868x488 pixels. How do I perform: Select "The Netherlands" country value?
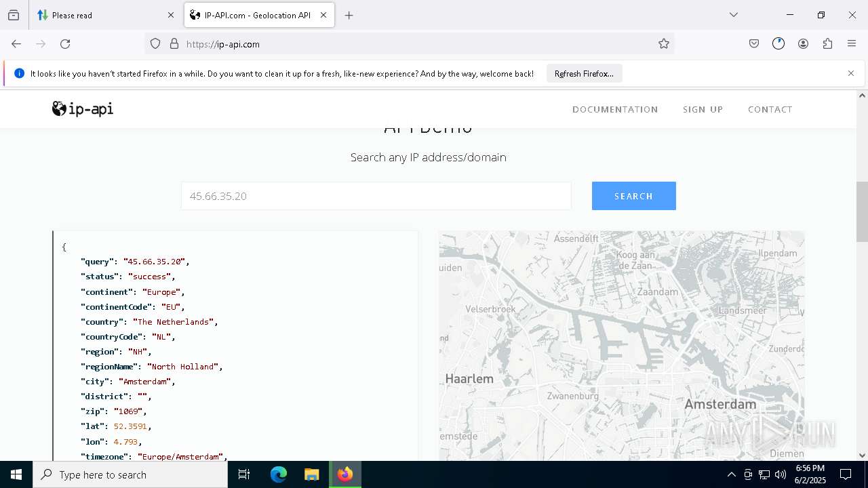tap(173, 322)
